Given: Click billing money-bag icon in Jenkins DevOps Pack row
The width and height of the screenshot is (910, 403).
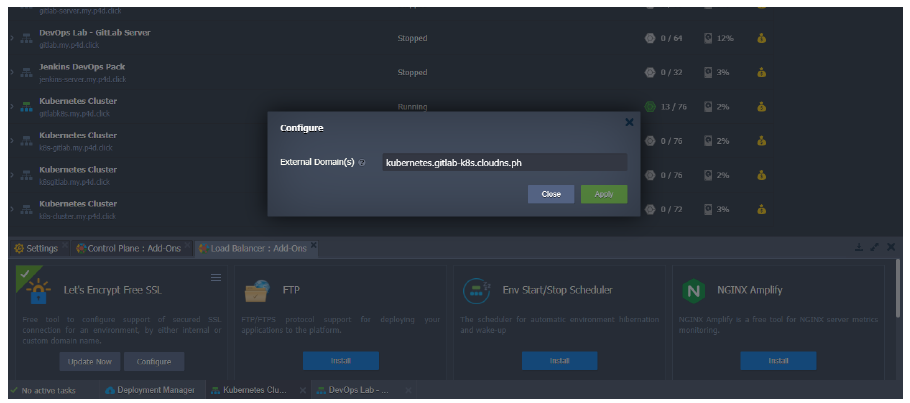Looking at the screenshot, I should click(x=761, y=73).
